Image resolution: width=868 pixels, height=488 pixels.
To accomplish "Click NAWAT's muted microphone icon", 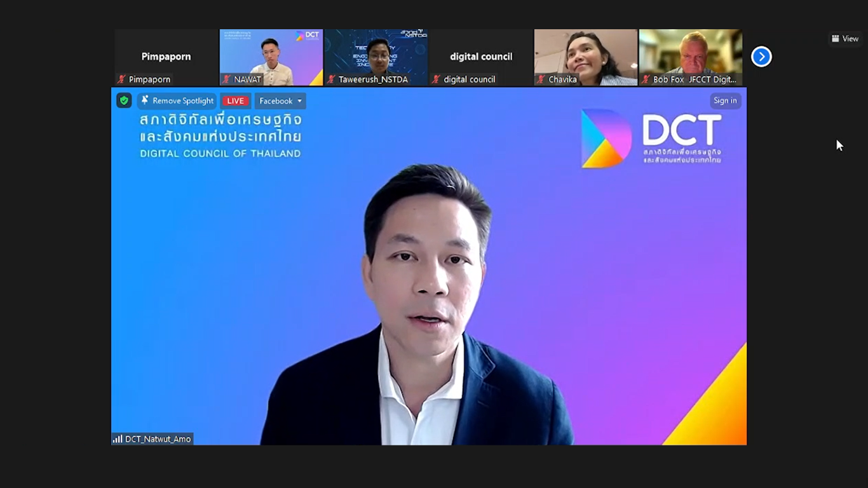I will pos(227,79).
